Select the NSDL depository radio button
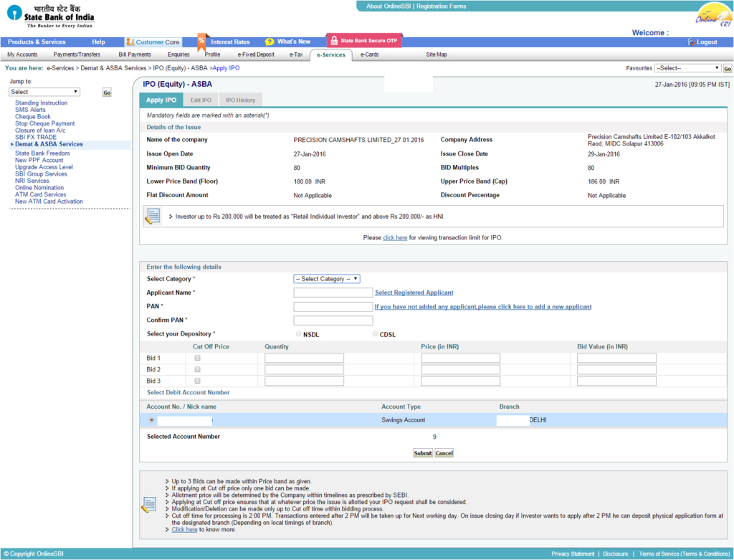The width and height of the screenshot is (734, 560). 299,334
